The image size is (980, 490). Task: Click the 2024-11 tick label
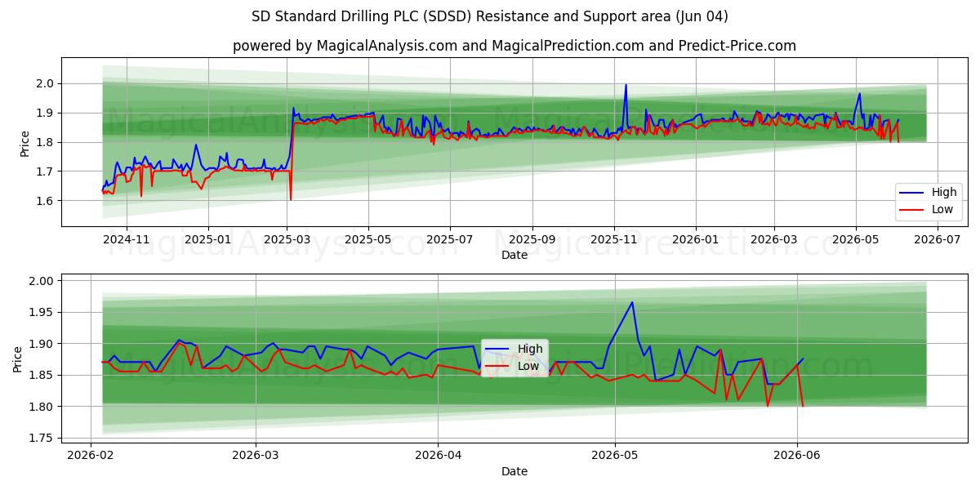pyautogui.click(x=127, y=239)
